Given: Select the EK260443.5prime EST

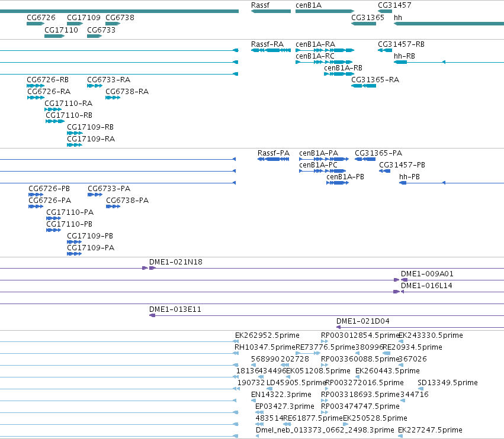Looking at the screenshot, I should pyautogui.click(x=358, y=377).
